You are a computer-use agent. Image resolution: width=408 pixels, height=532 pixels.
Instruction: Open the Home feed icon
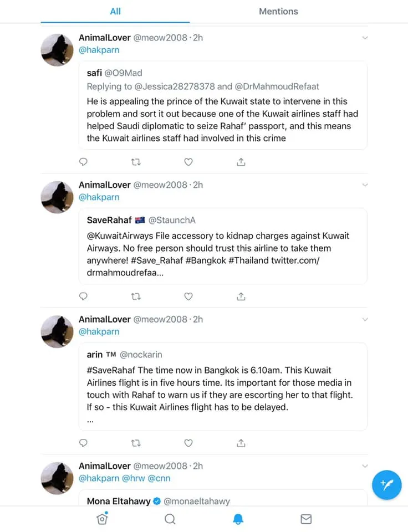[x=102, y=519]
